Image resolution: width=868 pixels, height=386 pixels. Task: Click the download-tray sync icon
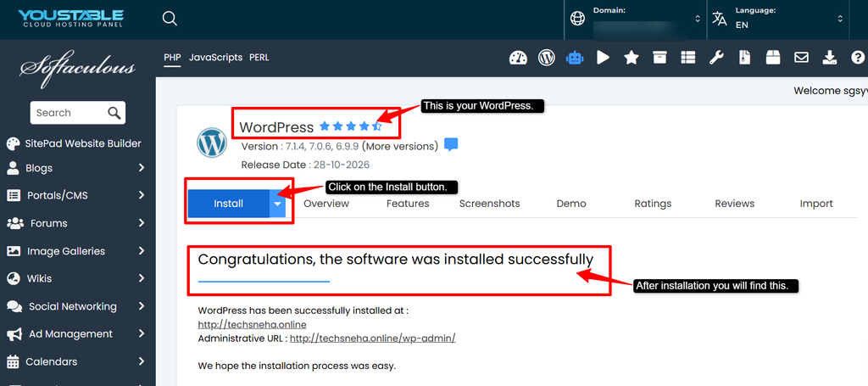click(x=829, y=58)
